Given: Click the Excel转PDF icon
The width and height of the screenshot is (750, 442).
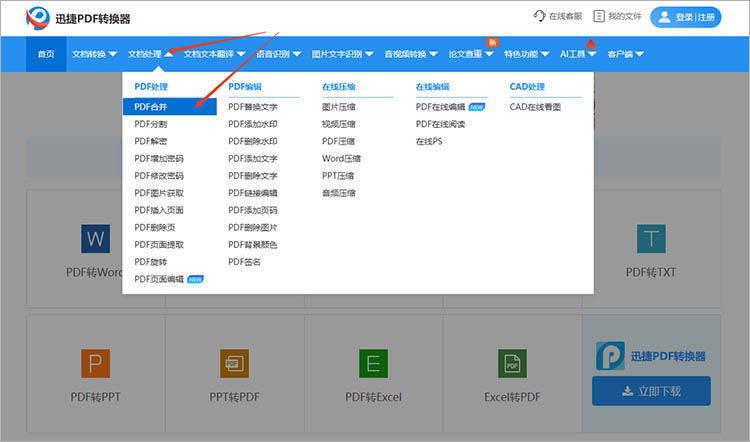Looking at the screenshot, I should pyautogui.click(x=512, y=363).
